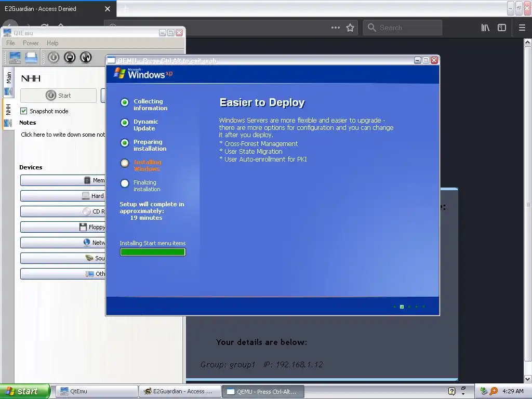The image size is (532, 399).
Task: Open the Power menu in QtEmu
Action: tap(31, 43)
